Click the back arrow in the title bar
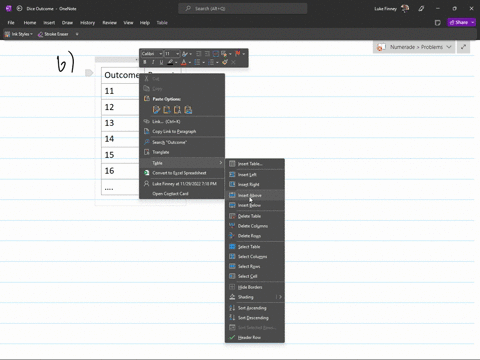Viewport: 480px width, 360px height. point(19,9)
